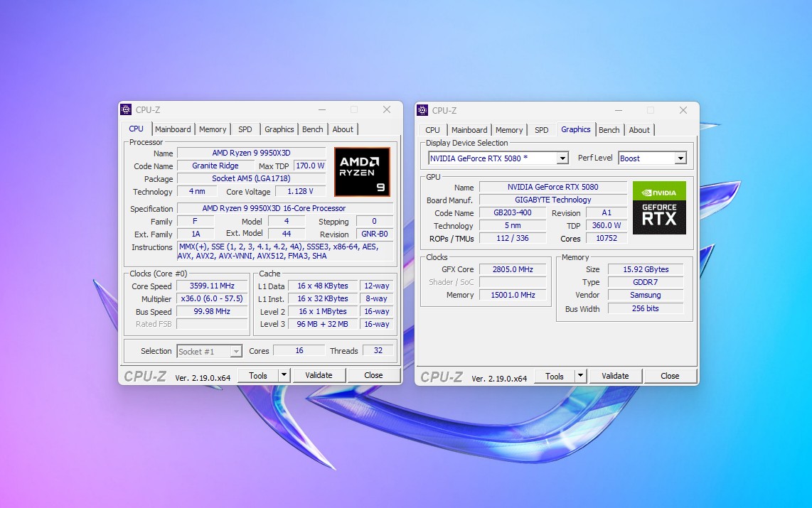
Task: Open Bench tab in the right CPU-Z window
Action: [x=609, y=130]
